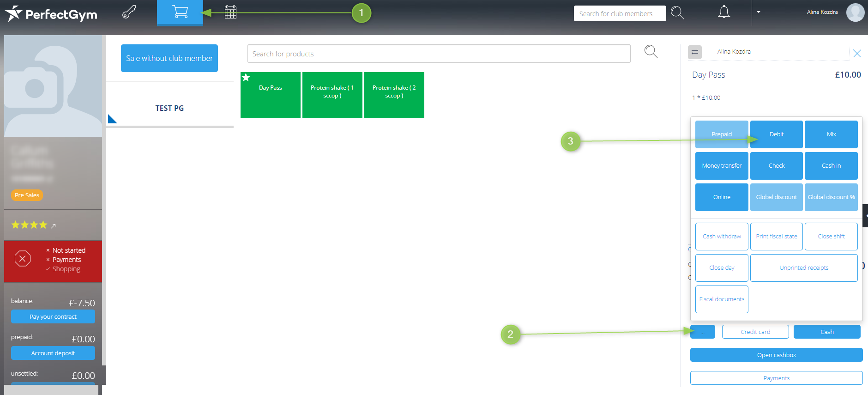Click the product search magnifier icon
The width and height of the screenshot is (868, 395).
[651, 52]
